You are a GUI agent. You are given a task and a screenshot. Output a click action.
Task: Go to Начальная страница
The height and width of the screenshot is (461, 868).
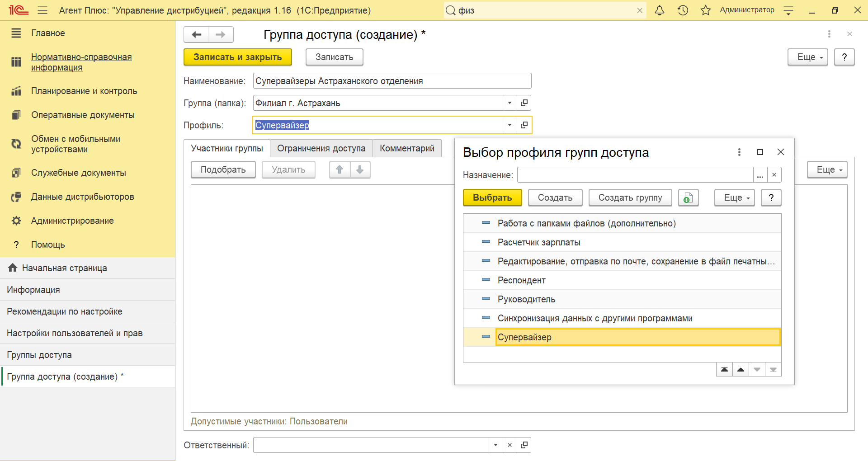click(x=87, y=268)
